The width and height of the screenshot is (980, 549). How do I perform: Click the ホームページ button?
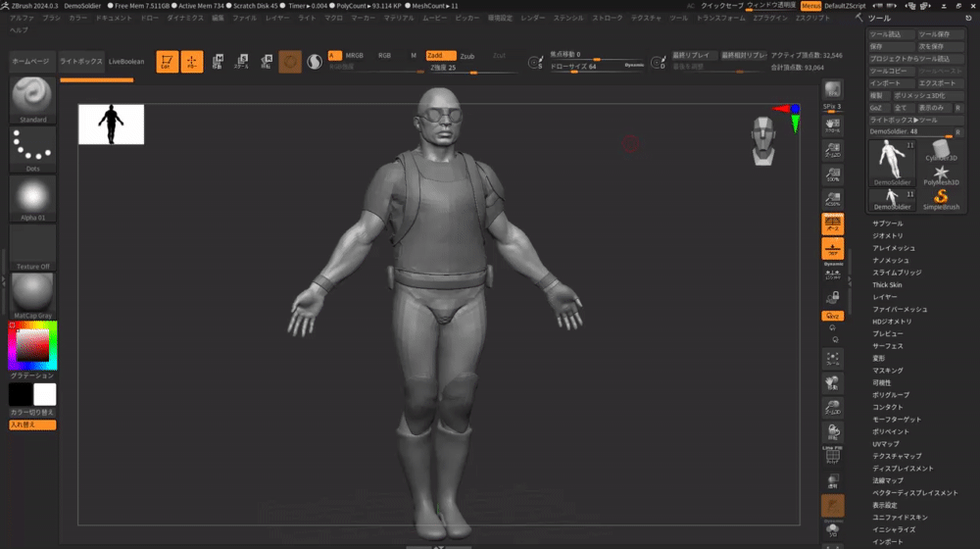[x=30, y=62]
